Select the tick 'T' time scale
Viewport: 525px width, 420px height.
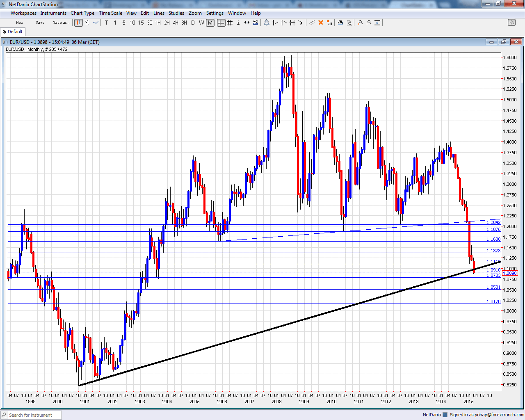tap(106, 23)
